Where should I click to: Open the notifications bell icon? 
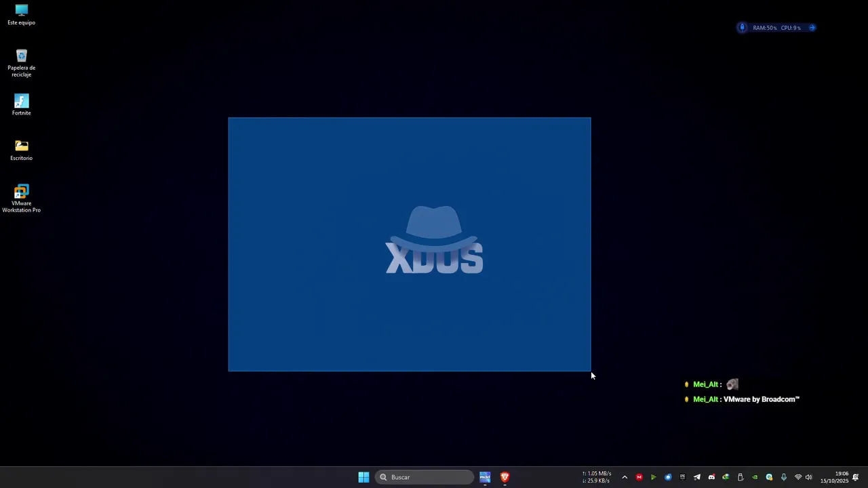(x=856, y=477)
